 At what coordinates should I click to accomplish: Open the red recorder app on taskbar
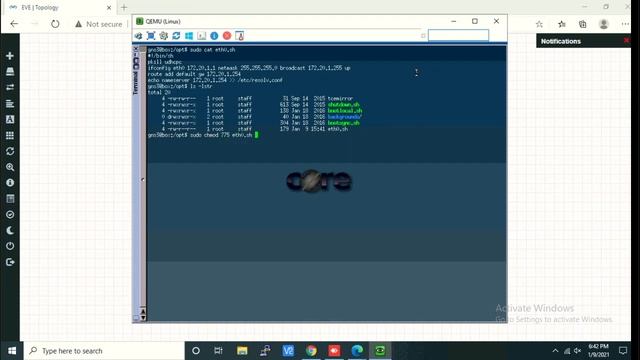334,351
